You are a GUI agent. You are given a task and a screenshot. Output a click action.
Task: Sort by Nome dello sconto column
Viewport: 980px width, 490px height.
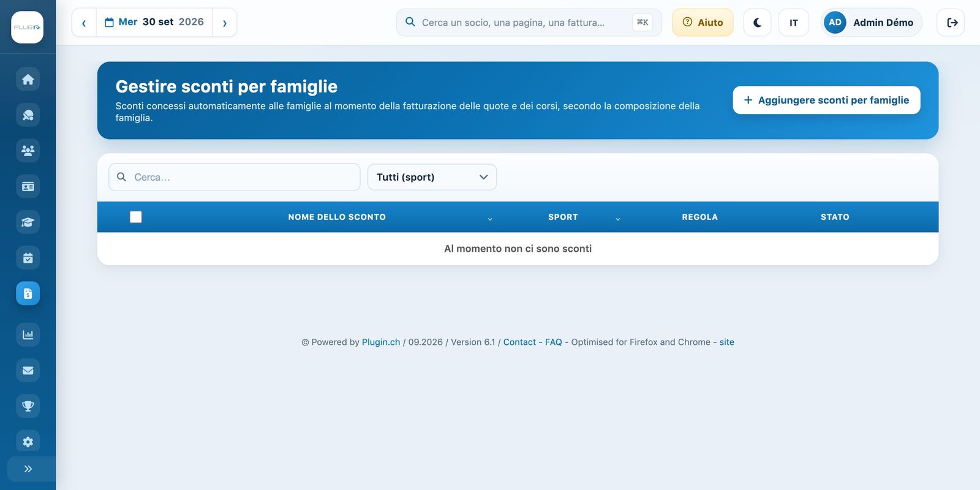pyautogui.click(x=337, y=217)
